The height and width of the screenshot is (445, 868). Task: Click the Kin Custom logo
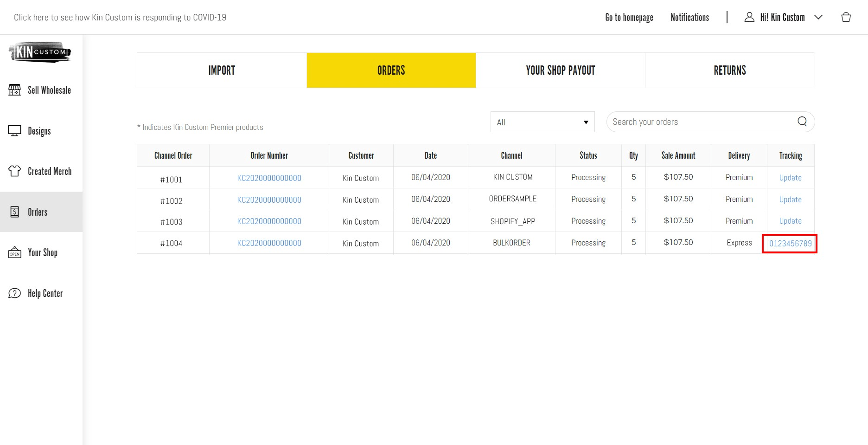[39, 52]
